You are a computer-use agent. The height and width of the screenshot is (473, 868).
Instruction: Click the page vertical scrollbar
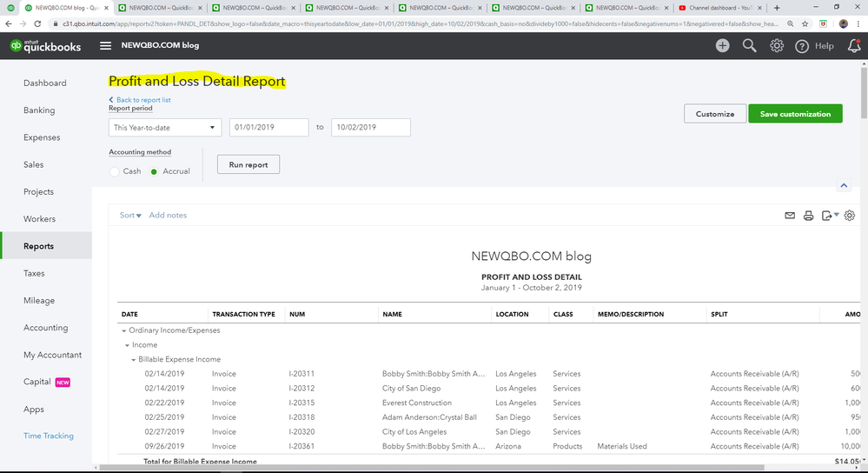point(865,91)
